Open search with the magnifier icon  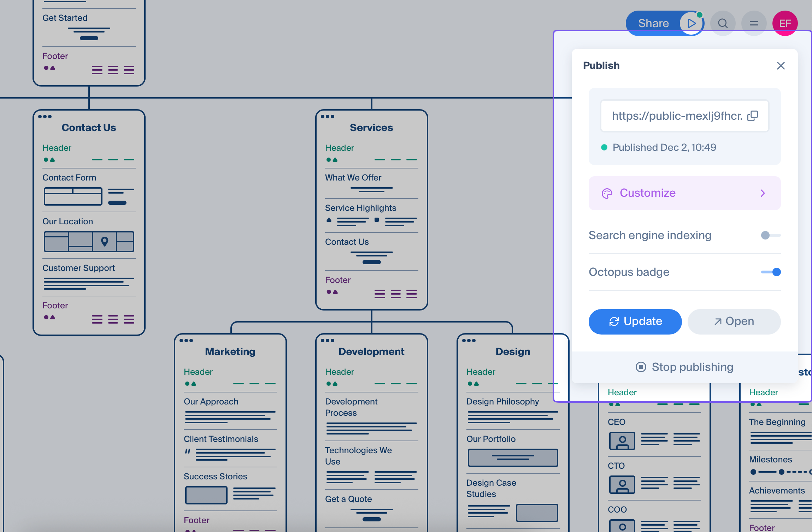(x=723, y=23)
